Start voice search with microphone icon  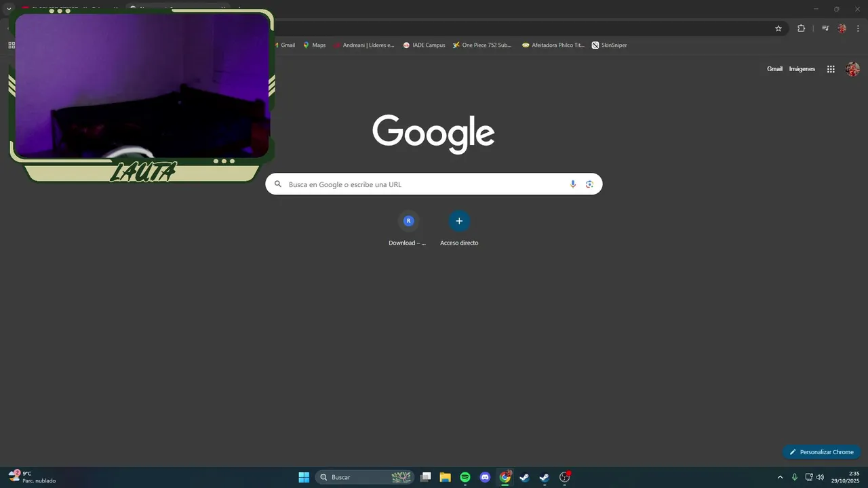573,184
